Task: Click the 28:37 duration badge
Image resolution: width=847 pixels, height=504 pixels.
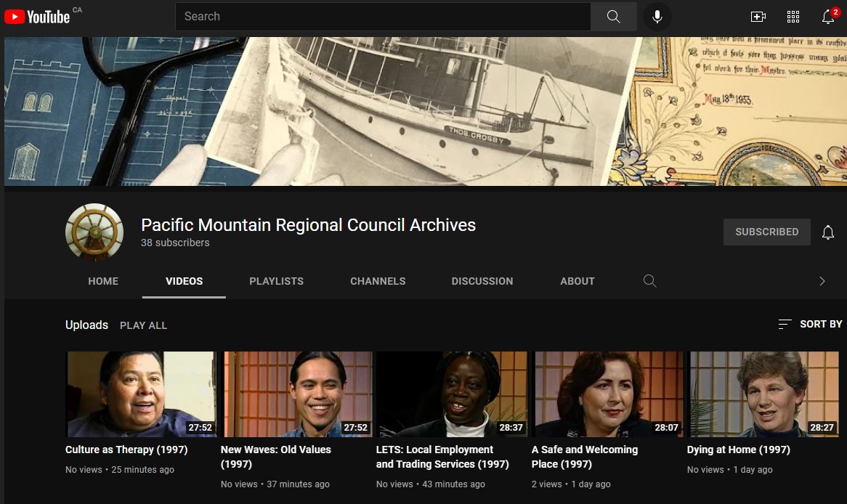Action: [511, 427]
